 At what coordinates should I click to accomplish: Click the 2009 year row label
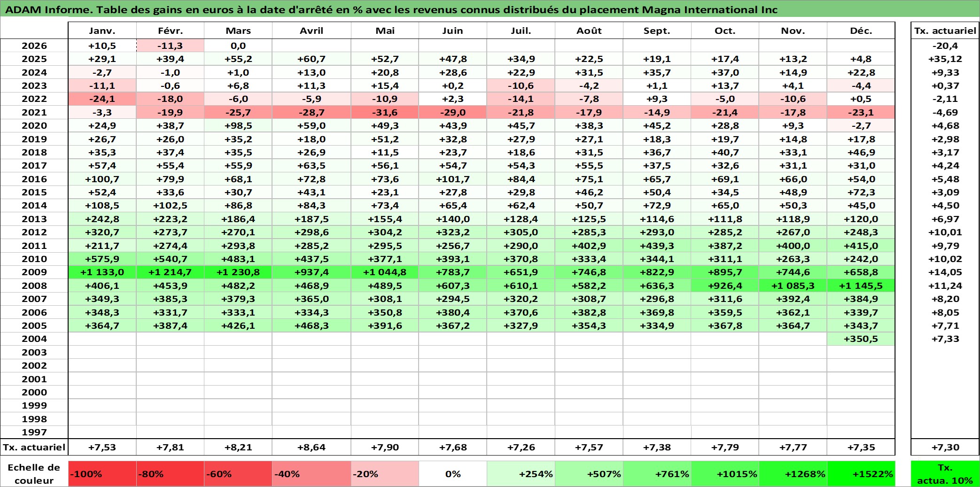34,272
